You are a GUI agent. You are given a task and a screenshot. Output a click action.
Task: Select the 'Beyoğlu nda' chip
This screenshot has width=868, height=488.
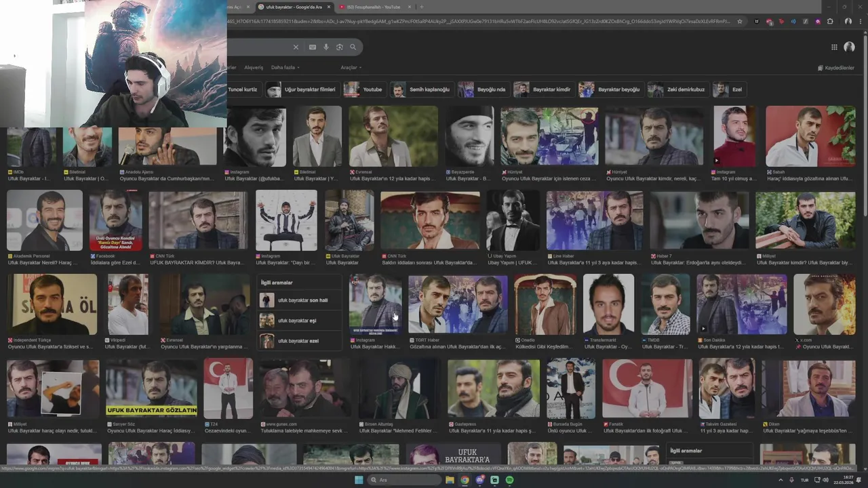(483, 89)
